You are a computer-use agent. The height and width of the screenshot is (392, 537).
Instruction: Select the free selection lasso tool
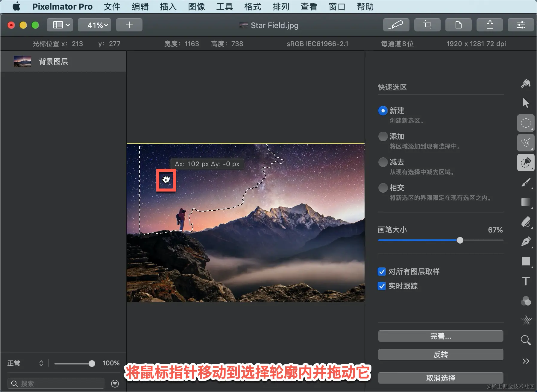click(x=526, y=143)
